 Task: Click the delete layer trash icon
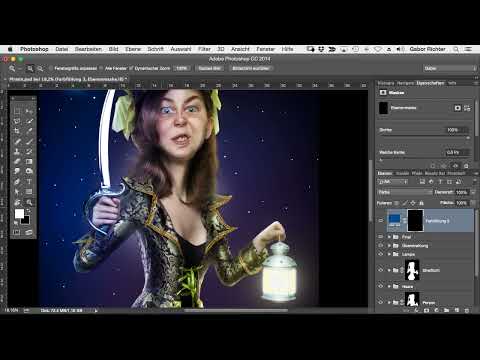[467, 310]
